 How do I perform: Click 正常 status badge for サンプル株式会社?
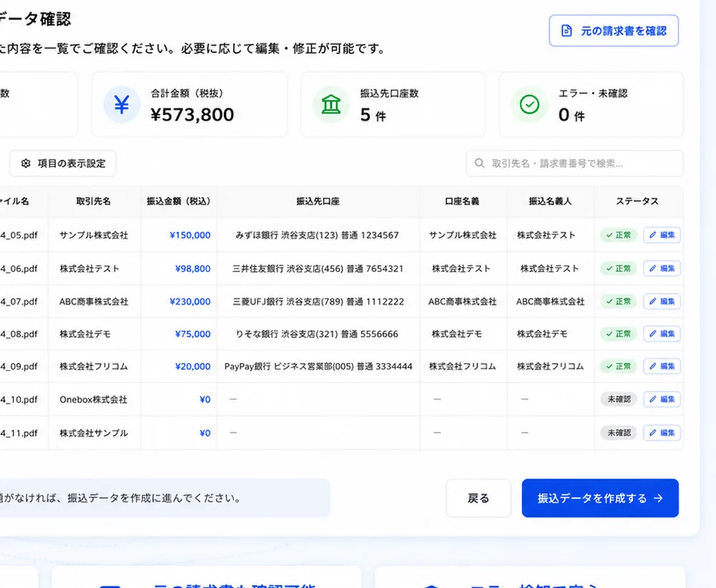619,235
